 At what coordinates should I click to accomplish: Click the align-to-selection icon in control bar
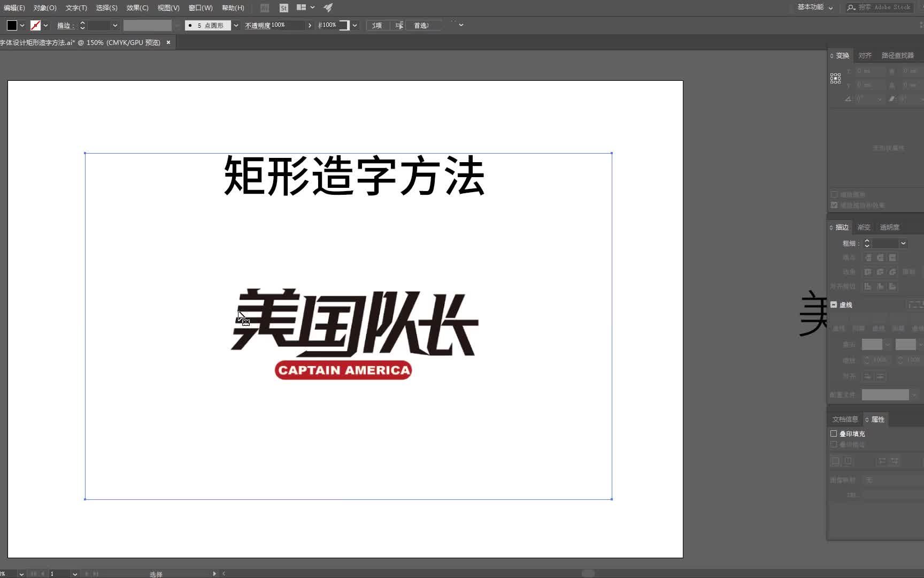pyautogui.click(x=399, y=25)
